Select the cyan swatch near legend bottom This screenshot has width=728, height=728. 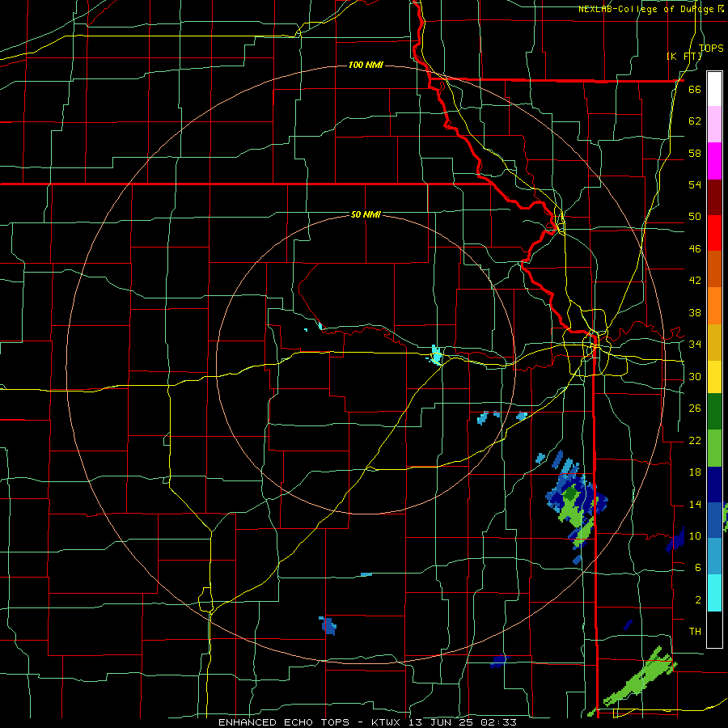[x=714, y=593]
